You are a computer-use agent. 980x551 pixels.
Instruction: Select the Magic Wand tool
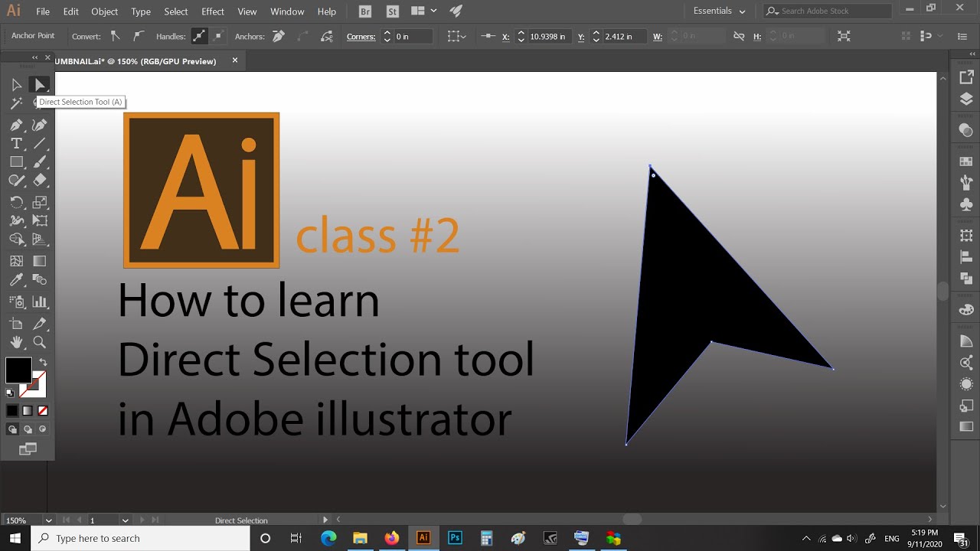(x=16, y=103)
